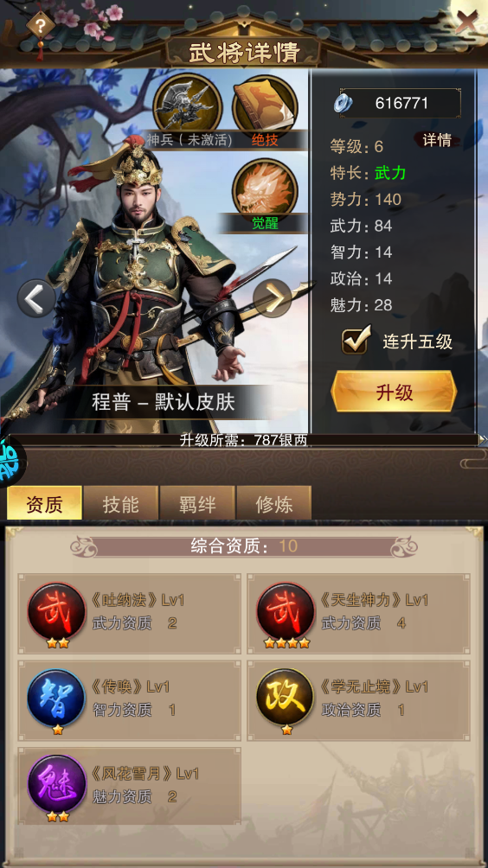Viewport: 488px width, 868px height.
Task: Tap the 觉醒 dragon icon
Action: [266, 190]
